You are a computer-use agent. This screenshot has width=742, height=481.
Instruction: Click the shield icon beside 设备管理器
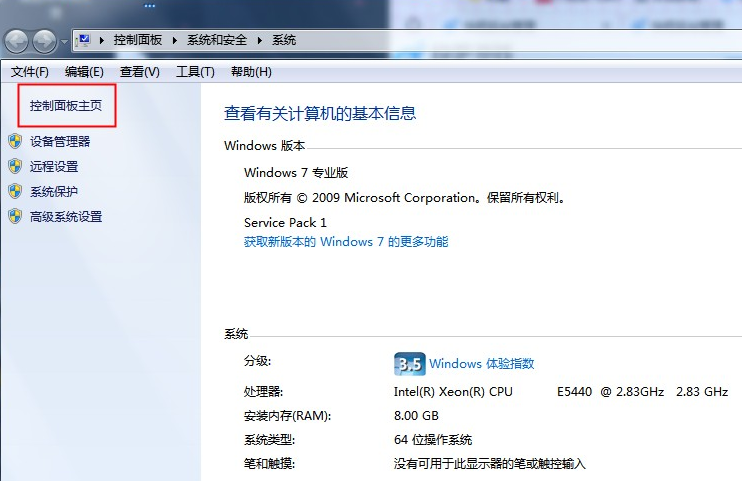15,142
